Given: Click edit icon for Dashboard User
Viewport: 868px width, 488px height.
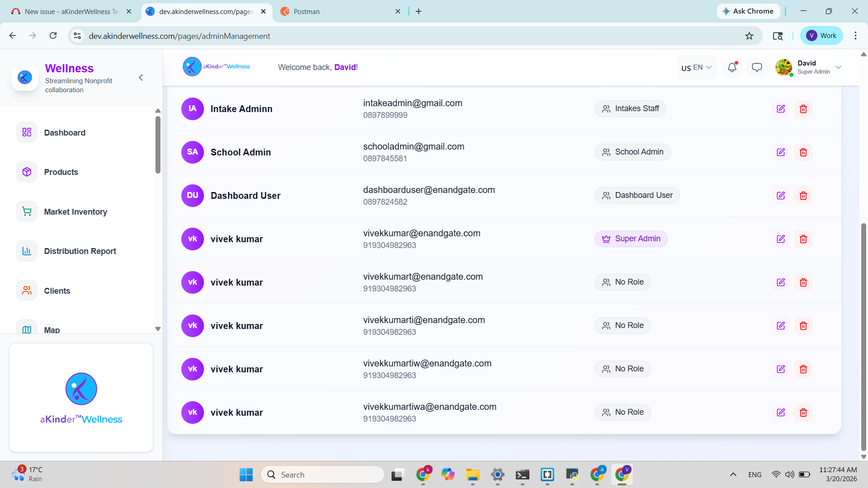Looking at the screenshot, I should pyautogui.click(x=781, y=196).
